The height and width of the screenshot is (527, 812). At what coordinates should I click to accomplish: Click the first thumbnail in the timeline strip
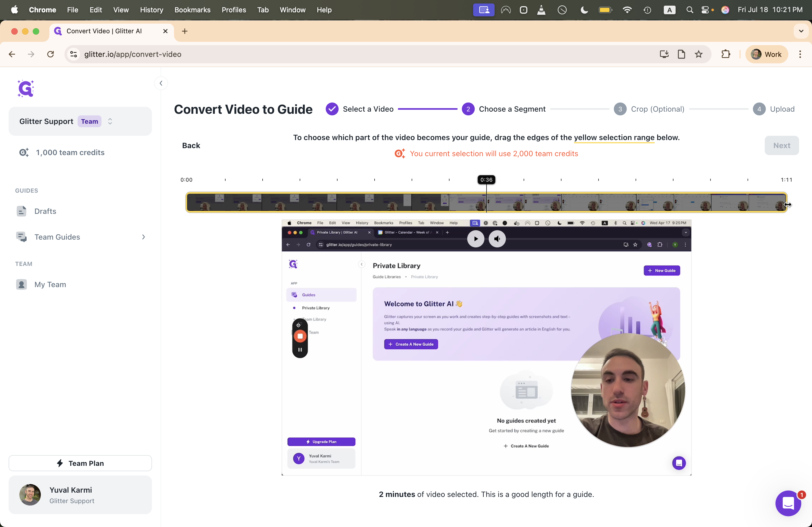click(206, 203)
